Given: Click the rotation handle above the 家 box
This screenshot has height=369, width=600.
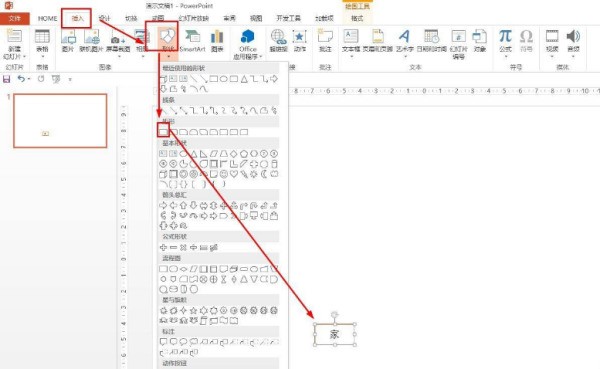Looking at the screenshot, I should tap(334, 315).
